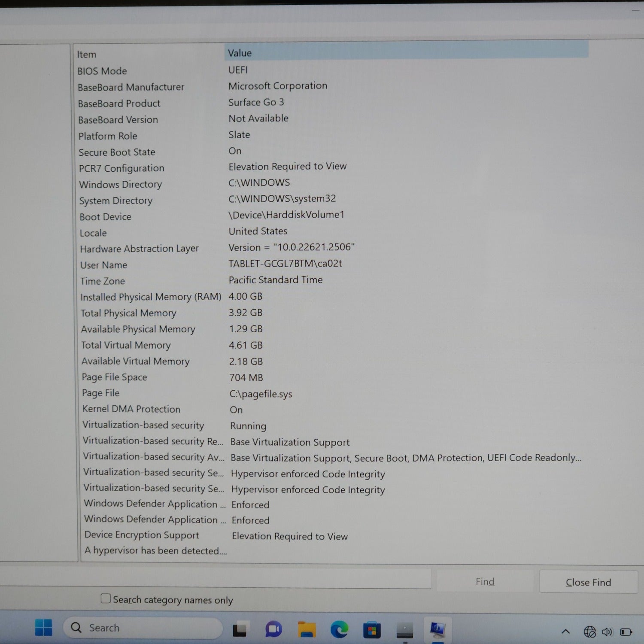This screenshot has height=644, width=644.
Task: Launch the Chat app from the taskbar
Action: [273, 630]
